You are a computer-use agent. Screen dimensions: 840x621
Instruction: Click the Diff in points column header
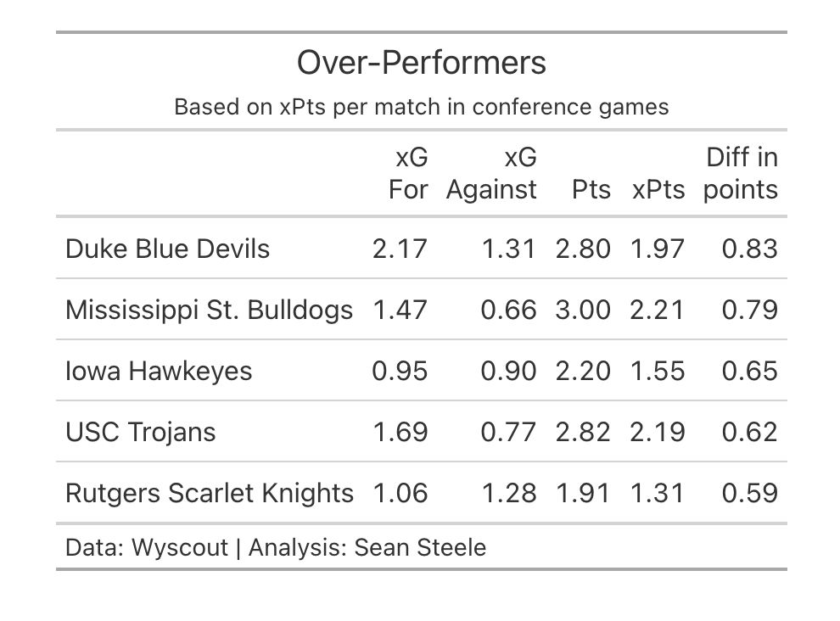(741, 173)
